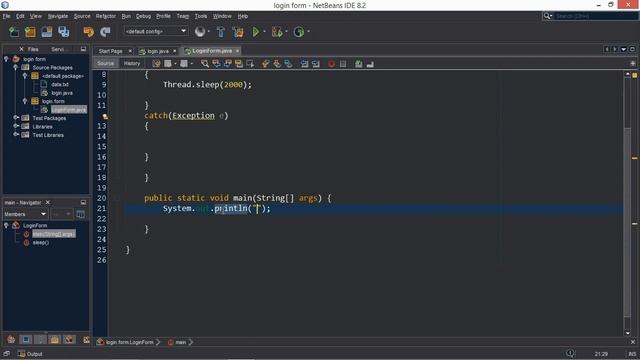Toggle Show Inner Classes filter in Navigator
Image resolution: width=640 pixels, height=360 pixels.
(x=69, y=339)
